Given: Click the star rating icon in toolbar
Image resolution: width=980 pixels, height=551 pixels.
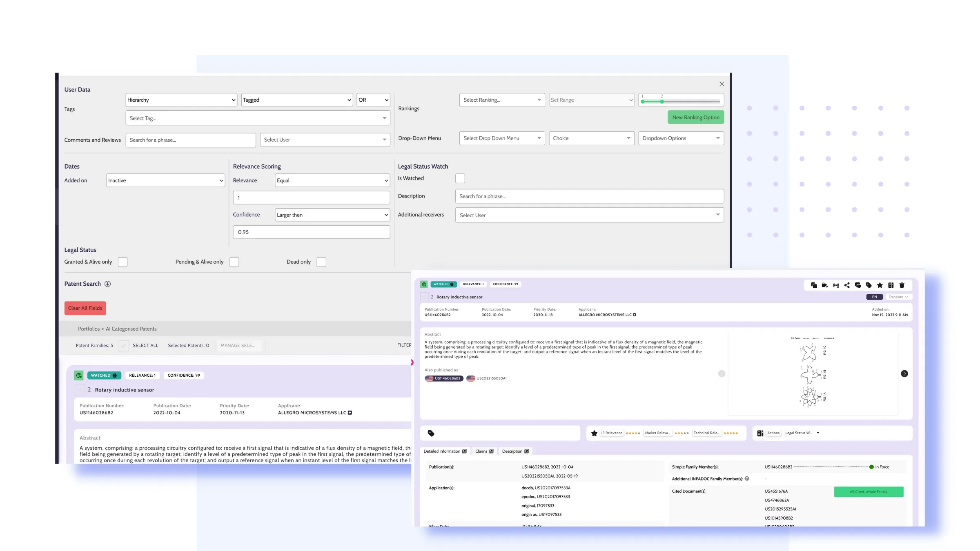Looking at the screenshot, I should (880, 285).
